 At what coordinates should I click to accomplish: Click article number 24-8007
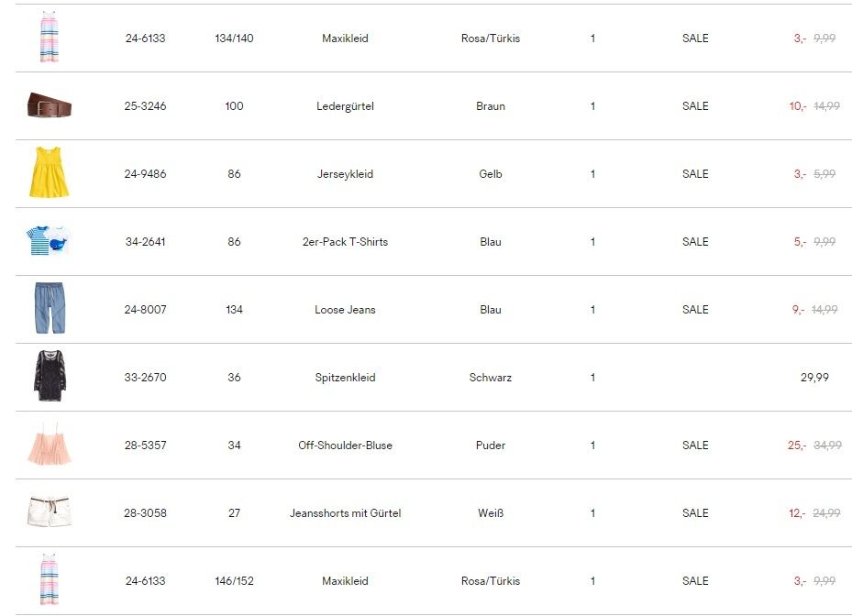click(145, 310)
